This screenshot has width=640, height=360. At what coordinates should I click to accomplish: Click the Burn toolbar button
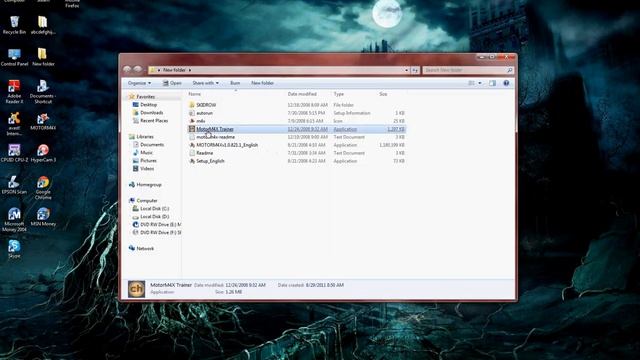click(235, 83)
